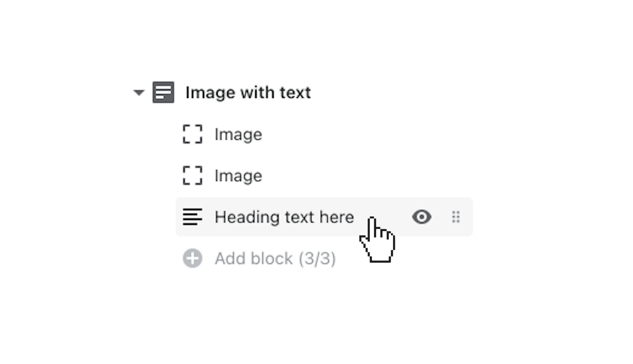Click the text-lines icon beside Heading text here
Screen dimensions: 633x364
(x=192, y=217)
